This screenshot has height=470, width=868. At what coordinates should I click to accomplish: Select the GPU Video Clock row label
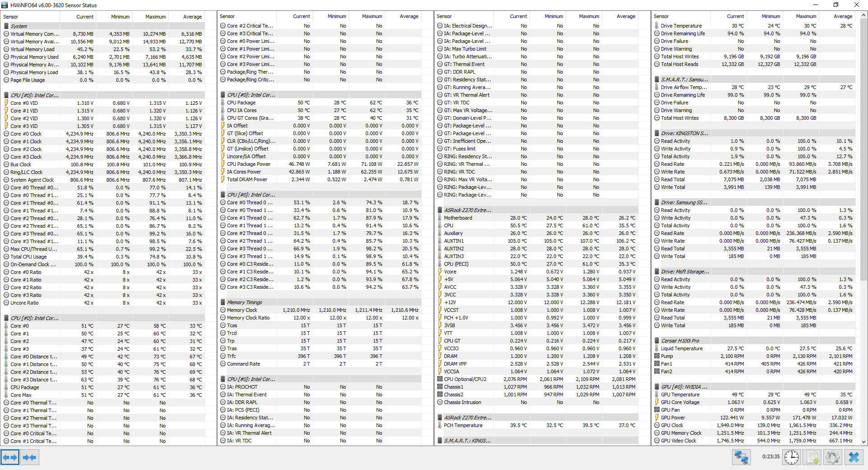[679, 441]
